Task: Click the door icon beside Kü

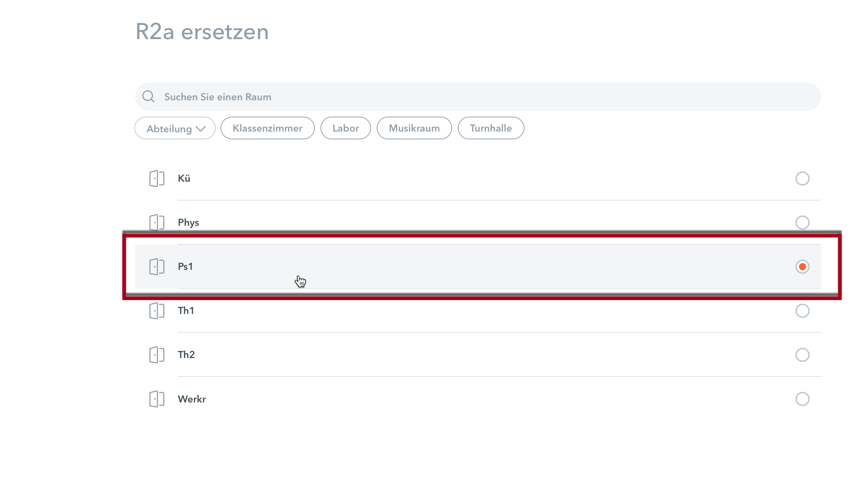Action: tap(157, 178)
